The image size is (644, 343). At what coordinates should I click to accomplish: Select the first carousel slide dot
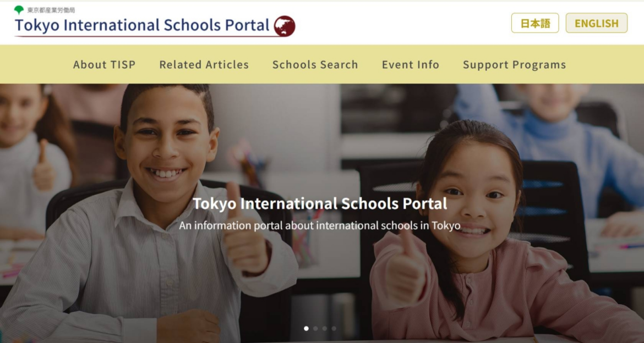pos(306,329)
